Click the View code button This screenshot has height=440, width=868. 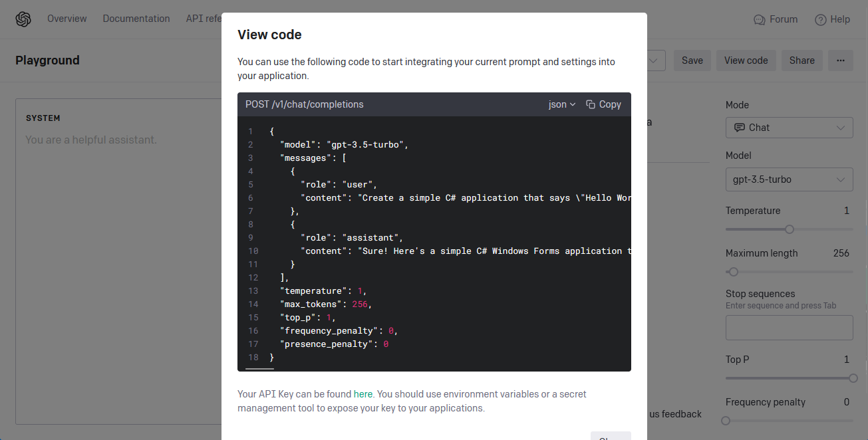(746, 60)
